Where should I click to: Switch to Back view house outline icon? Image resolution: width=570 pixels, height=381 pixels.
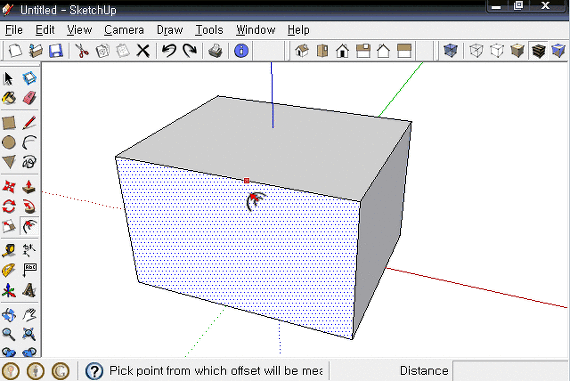pyautogui.click(x=383, y=51)
